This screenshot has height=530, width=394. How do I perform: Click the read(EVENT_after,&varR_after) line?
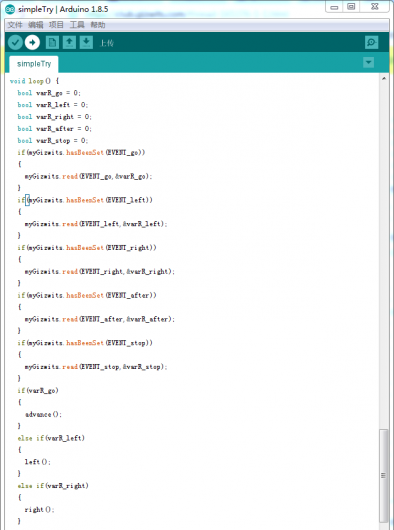[100, 319]
